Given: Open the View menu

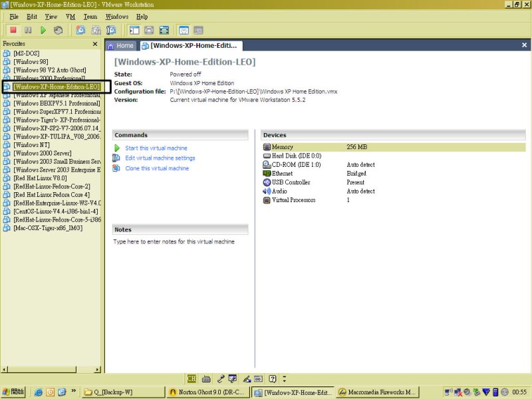Looking at the screenshot, I should [x=51, y=17].
